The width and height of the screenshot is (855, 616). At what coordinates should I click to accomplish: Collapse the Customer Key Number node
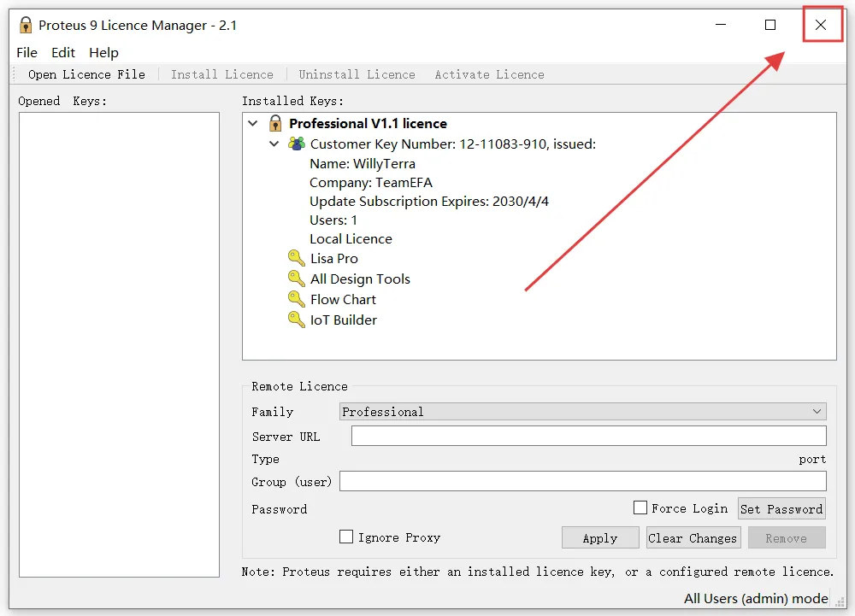point(274,144)
